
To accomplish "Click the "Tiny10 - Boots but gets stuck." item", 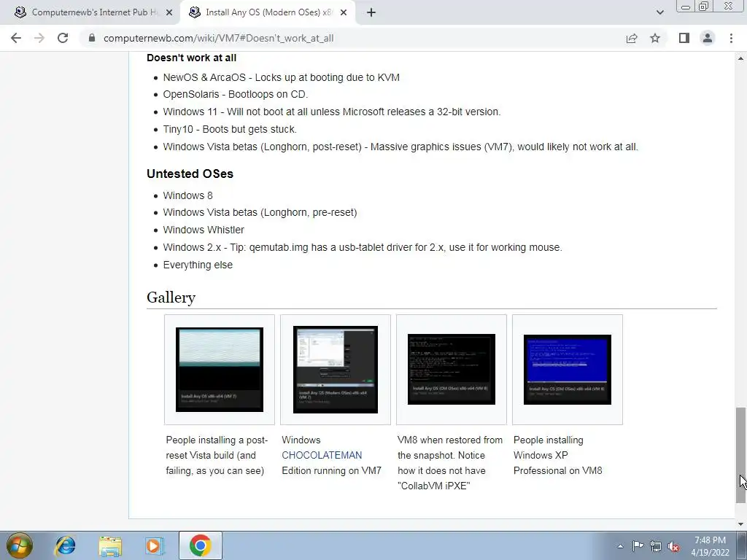I will [230, 129].
